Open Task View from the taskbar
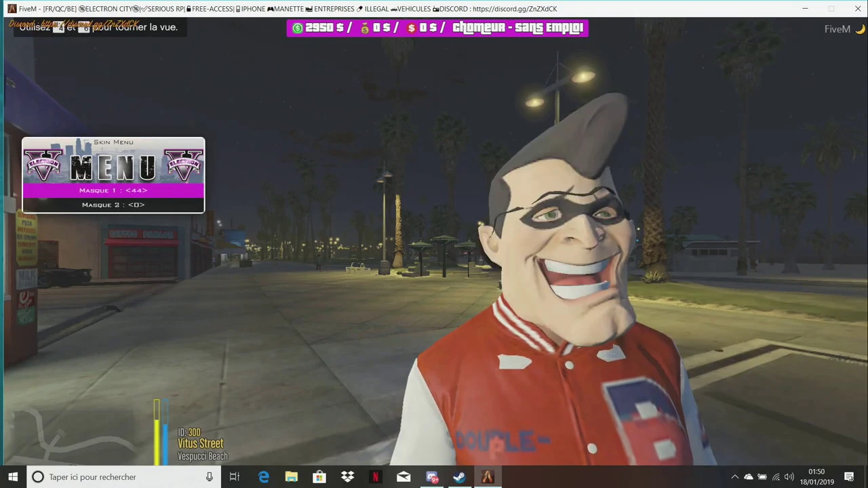 [x=235, y=477]
